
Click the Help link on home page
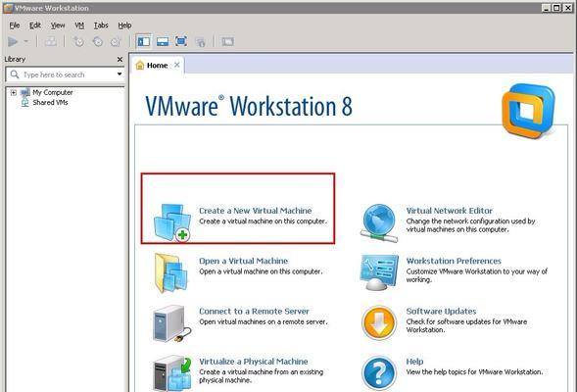tap(414, 362)
